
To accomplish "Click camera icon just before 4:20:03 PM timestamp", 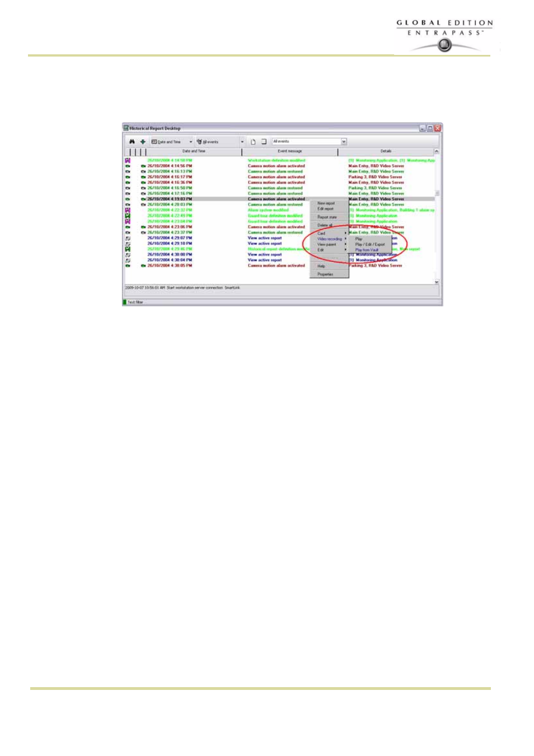I will 143,205.
